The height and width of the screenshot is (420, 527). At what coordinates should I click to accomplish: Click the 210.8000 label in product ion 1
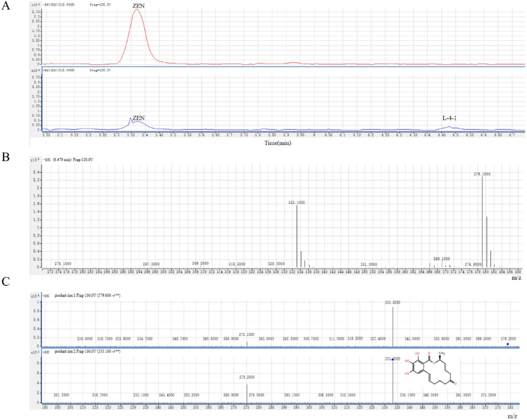85,339
